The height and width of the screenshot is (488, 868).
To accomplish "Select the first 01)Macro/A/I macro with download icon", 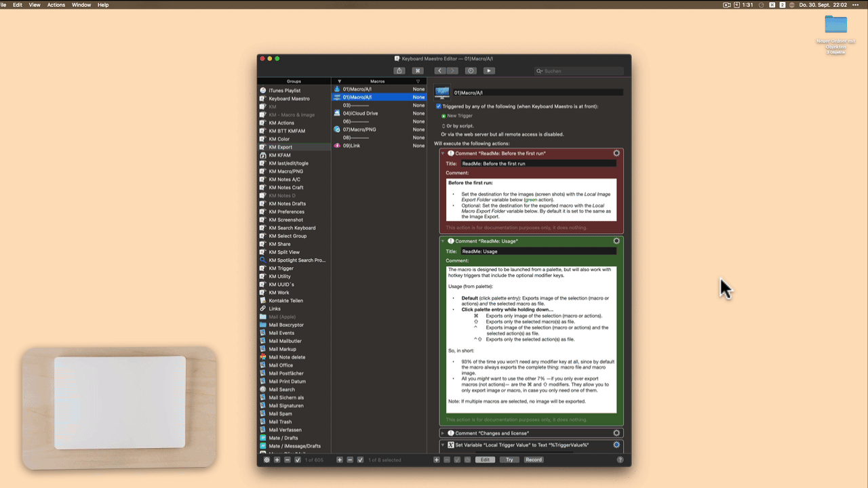I will tap(379, 89).
